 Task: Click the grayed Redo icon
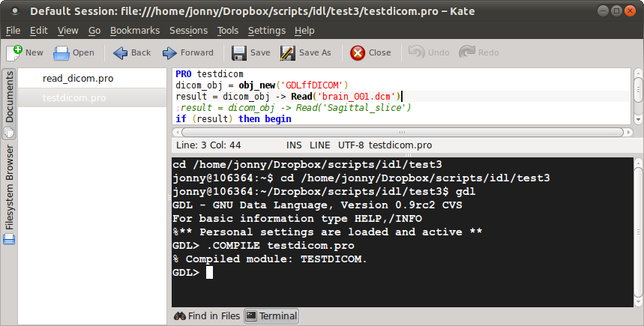pos(466,52)
